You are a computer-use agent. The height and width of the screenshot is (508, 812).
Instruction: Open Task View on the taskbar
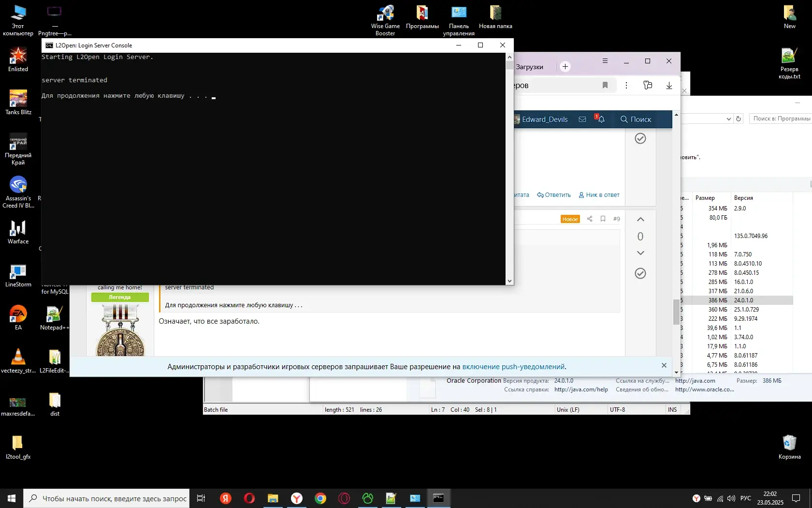pyautogui.click(x=201, y=498)
